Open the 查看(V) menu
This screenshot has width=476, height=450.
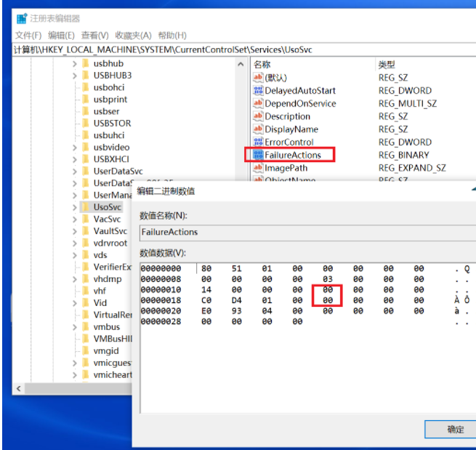tap(94, 35)
